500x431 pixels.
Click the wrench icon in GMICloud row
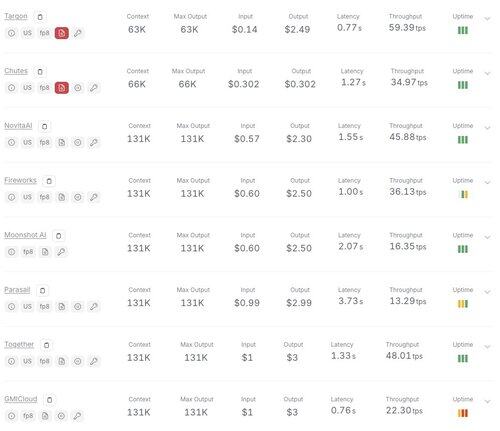pos(77,416)
